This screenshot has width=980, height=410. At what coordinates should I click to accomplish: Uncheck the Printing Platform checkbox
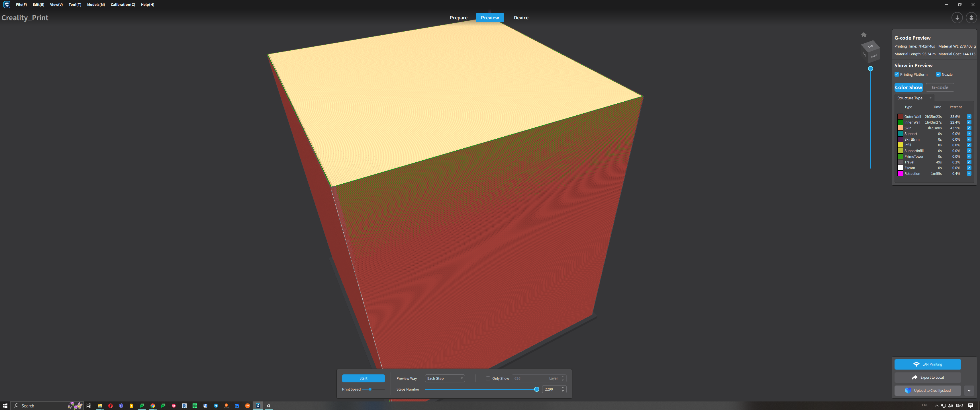pos(897,74)
